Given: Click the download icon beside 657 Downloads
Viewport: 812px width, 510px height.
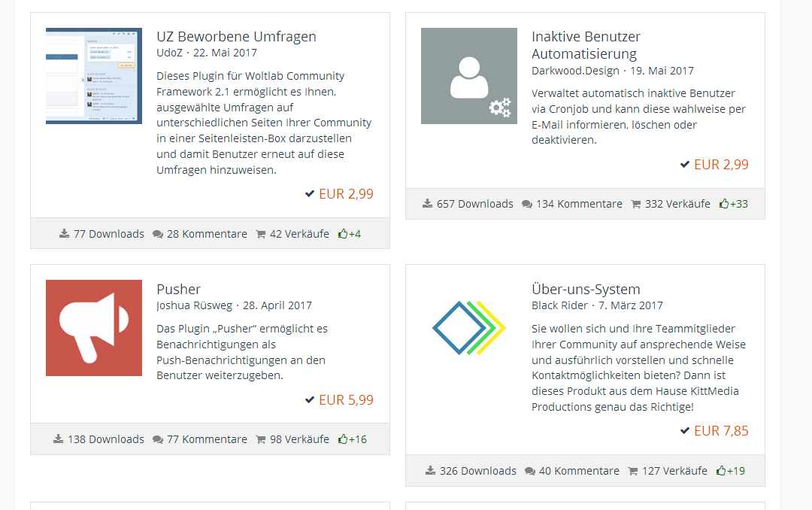Looking at the screenshot, I should click(x=428, y=204).
